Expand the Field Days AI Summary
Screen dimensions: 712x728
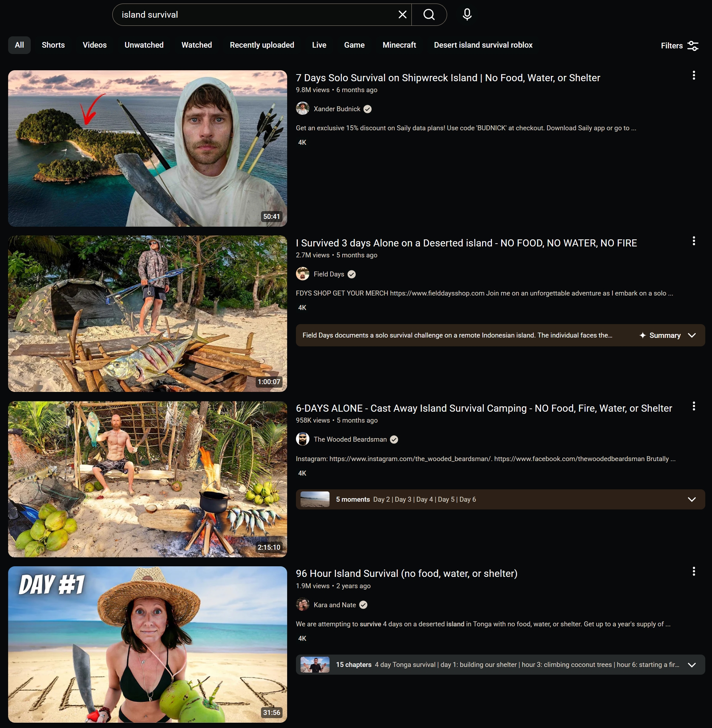(692, 335)
